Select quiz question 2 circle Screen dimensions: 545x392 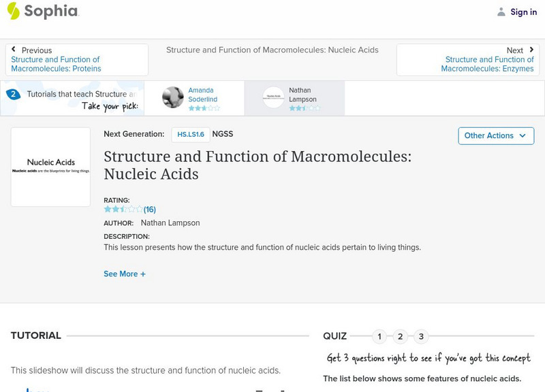[401, 336]
